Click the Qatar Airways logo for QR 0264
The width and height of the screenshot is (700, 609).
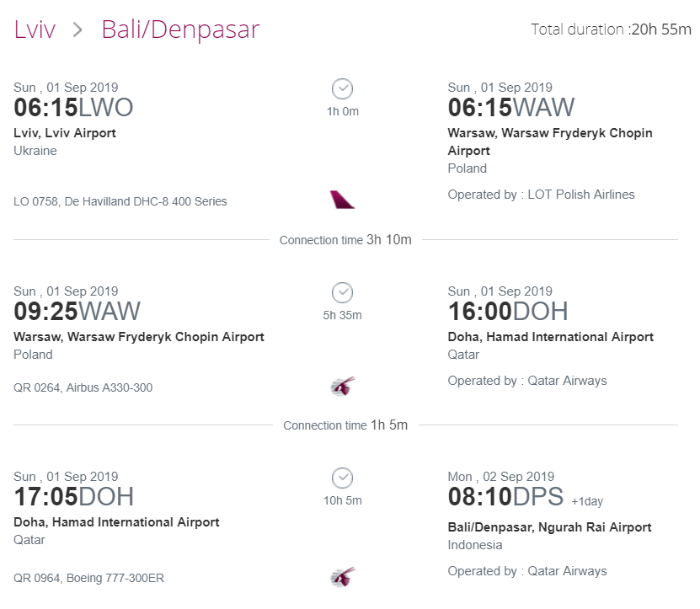[x=343, y=387]
